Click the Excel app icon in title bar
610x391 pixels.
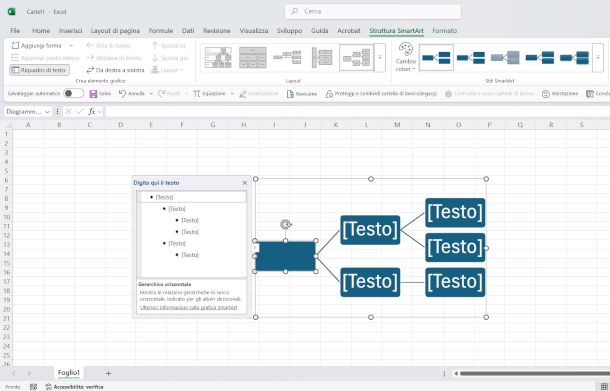[12, 12]
